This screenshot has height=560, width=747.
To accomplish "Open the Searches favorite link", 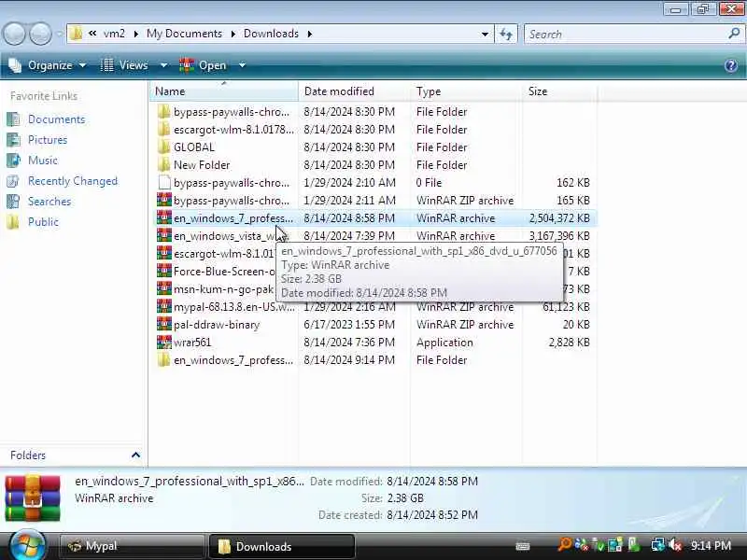I will coord(49,202).
